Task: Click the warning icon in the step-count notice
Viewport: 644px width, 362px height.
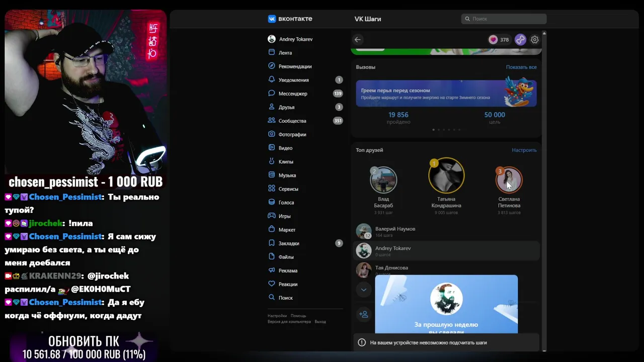Action: pyautogui.click(x=362, y=342)
